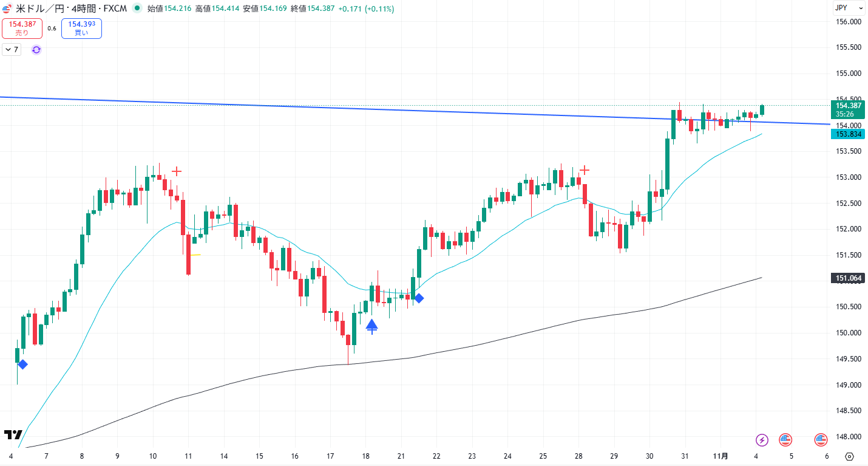Click the USD/JPY currency flag icon
868x466 pixels.
pos(7,9)
